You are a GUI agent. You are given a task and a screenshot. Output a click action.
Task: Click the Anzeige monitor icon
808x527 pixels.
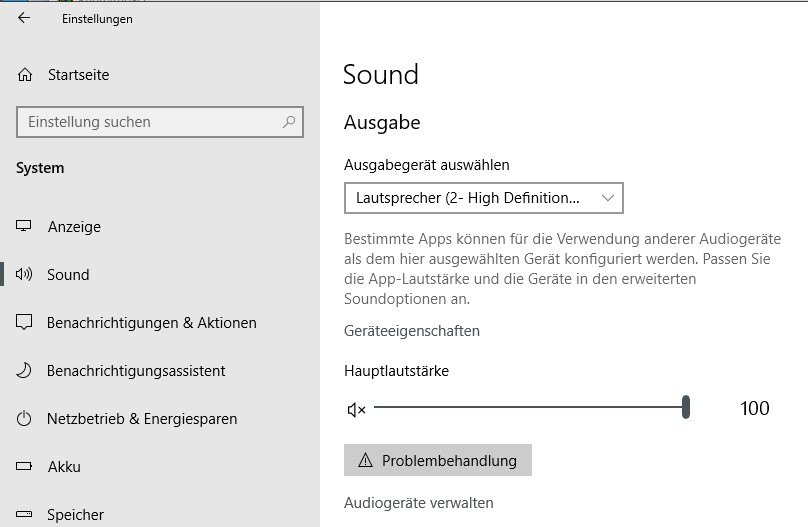(x=24, y=226)
